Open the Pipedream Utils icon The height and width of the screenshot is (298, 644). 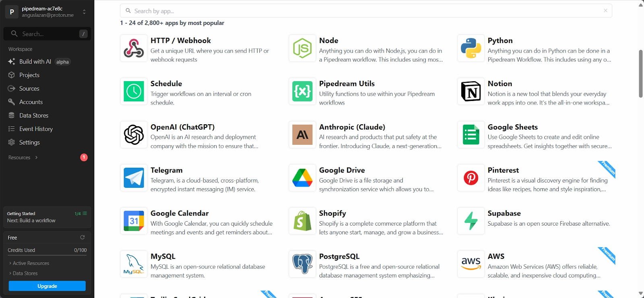[x=302, y=91]
